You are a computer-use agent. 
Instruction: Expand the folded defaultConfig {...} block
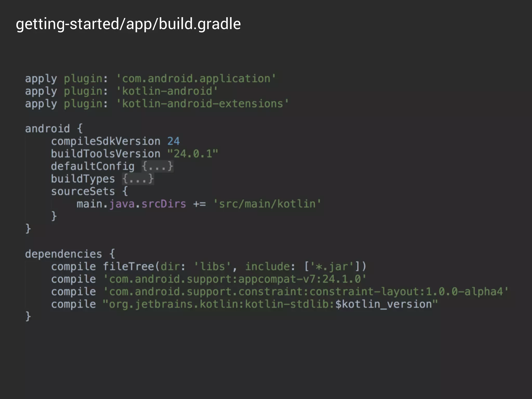point(158,166)
